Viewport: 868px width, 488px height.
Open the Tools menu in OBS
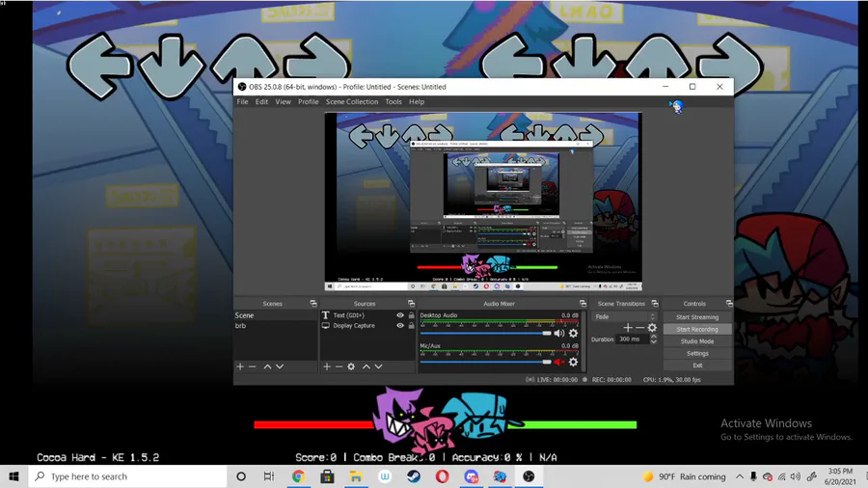click(x=393, y=102)
